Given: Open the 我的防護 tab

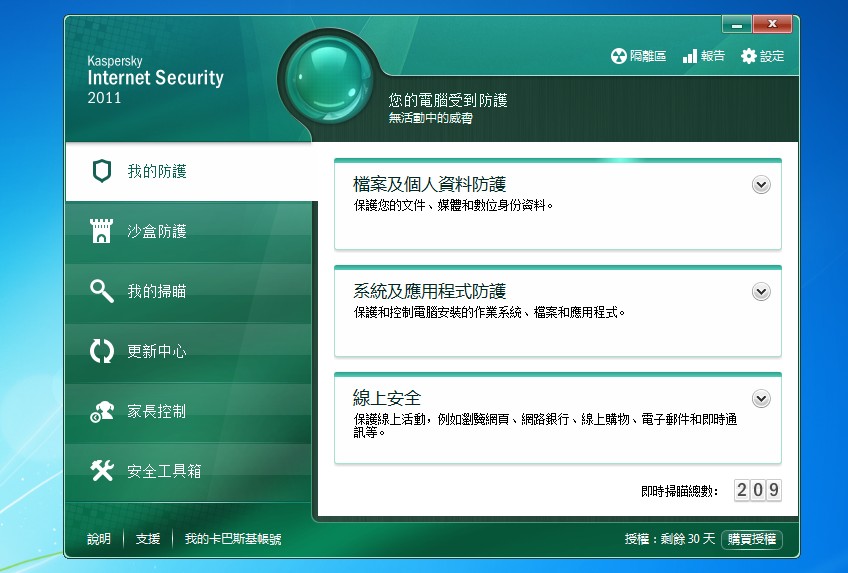Looking at the screenshot, I should click(x=191, y=171).
